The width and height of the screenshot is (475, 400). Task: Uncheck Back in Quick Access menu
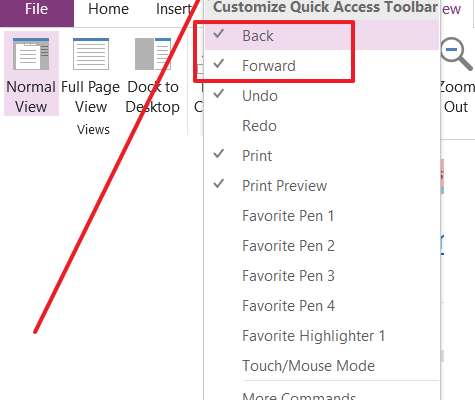[x=322, y=35]
